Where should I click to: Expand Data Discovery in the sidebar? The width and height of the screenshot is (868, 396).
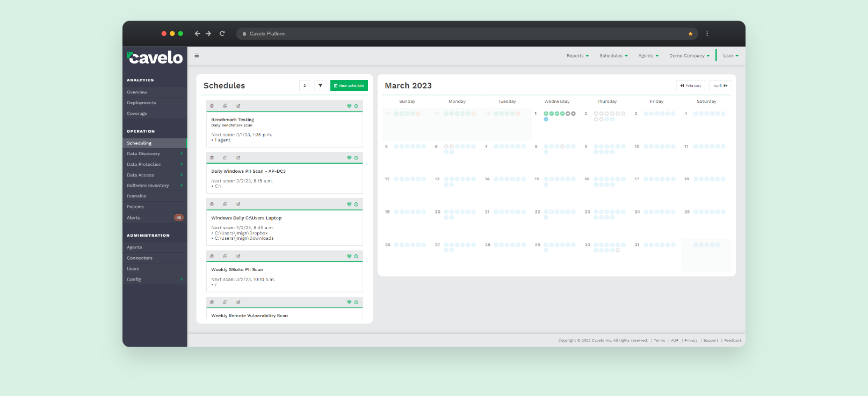[x=155, y=153]
